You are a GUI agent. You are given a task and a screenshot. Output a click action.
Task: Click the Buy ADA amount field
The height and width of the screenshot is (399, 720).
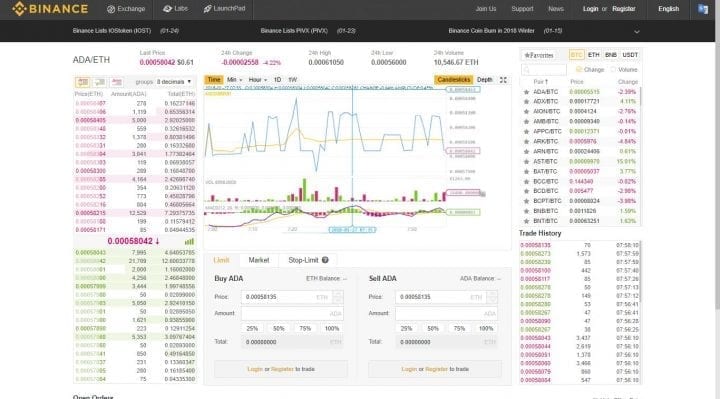pos(292,314)
